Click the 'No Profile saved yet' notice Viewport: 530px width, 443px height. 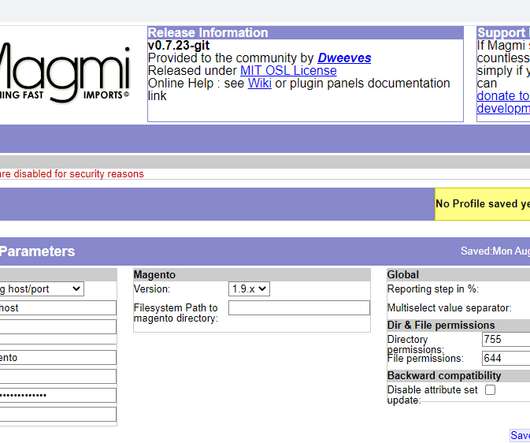point(482,204)
